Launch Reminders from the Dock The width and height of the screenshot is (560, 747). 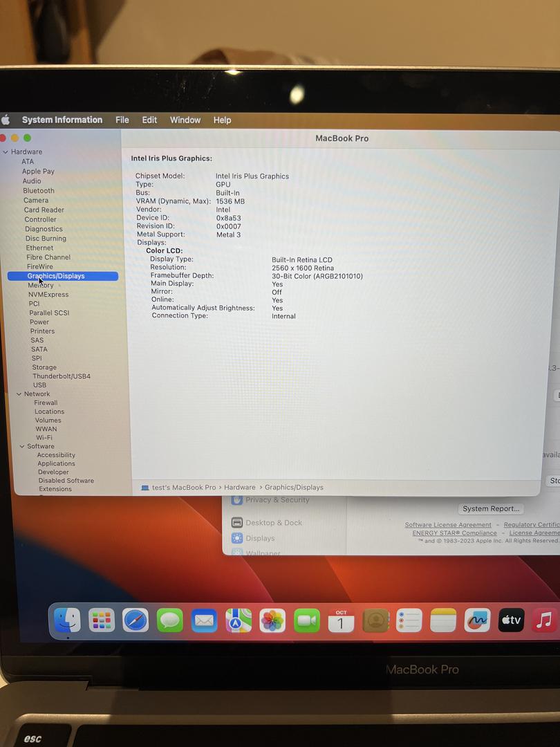coord(409,620)
